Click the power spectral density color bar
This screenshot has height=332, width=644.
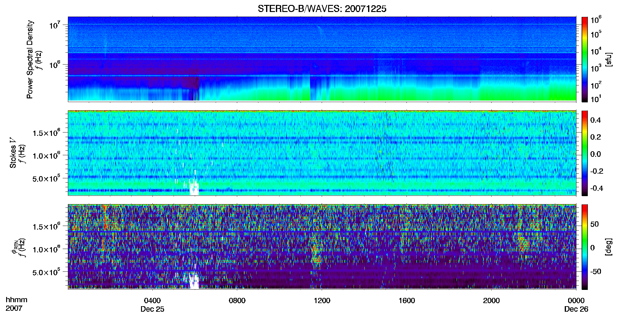tap(585, 59)
